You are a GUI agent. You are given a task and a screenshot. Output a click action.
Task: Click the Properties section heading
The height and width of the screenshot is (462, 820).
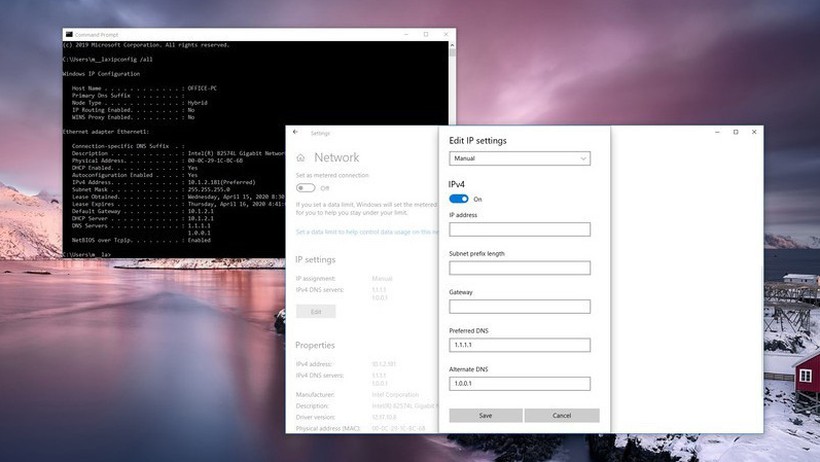315,345
